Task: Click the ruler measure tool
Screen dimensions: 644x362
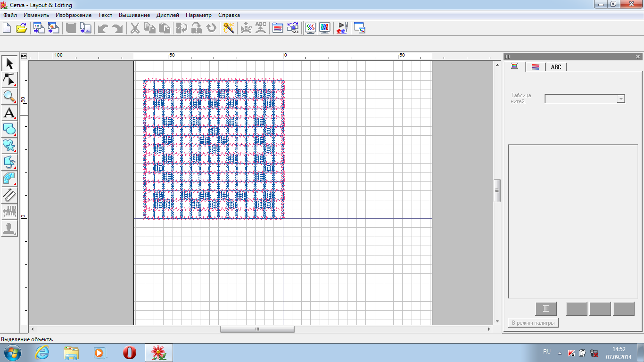Action: (x=9, y=195)
